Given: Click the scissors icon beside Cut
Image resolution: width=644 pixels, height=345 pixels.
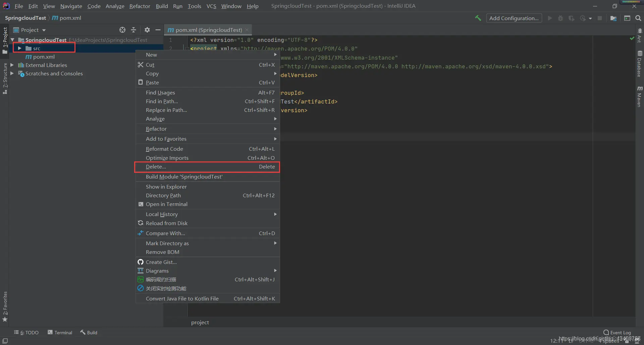Looking at the screenshot, I should pos(141,65).
